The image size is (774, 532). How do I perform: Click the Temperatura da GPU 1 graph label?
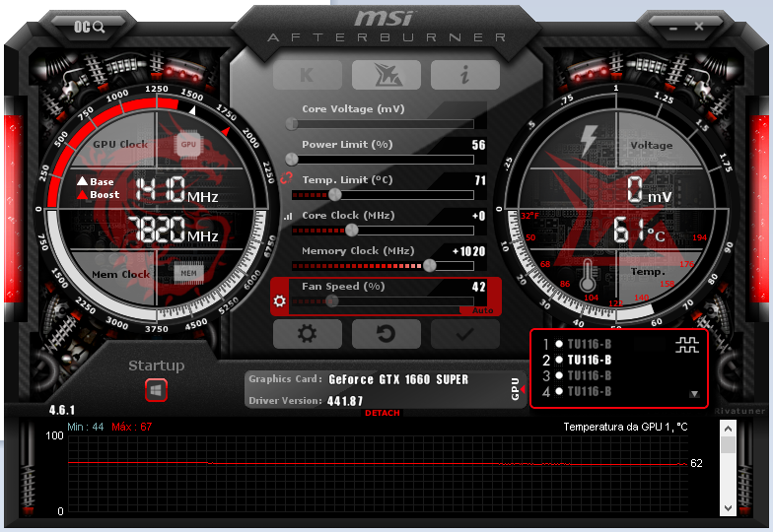click(x=625, y=427)
